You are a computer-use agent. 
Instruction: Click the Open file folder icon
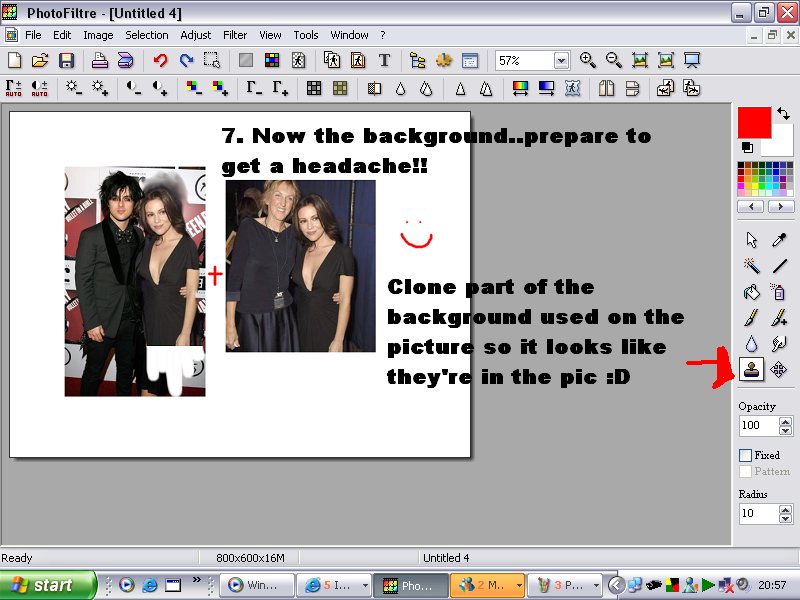[x=40, y=60]
